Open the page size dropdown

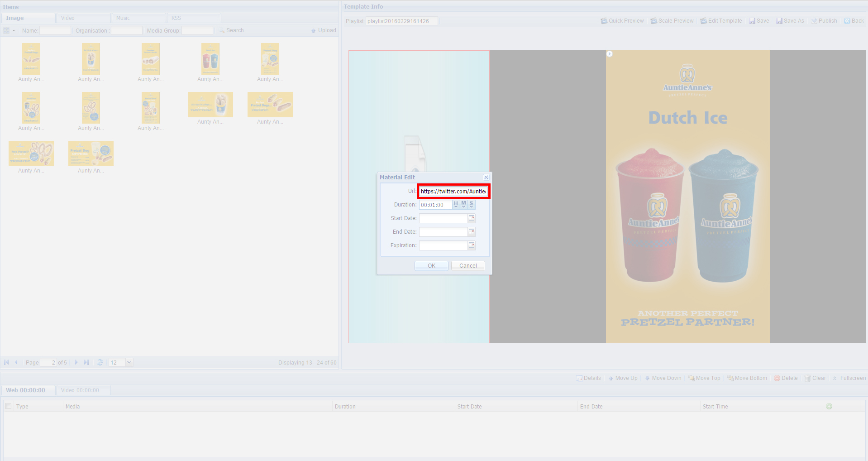click(129, 363)
